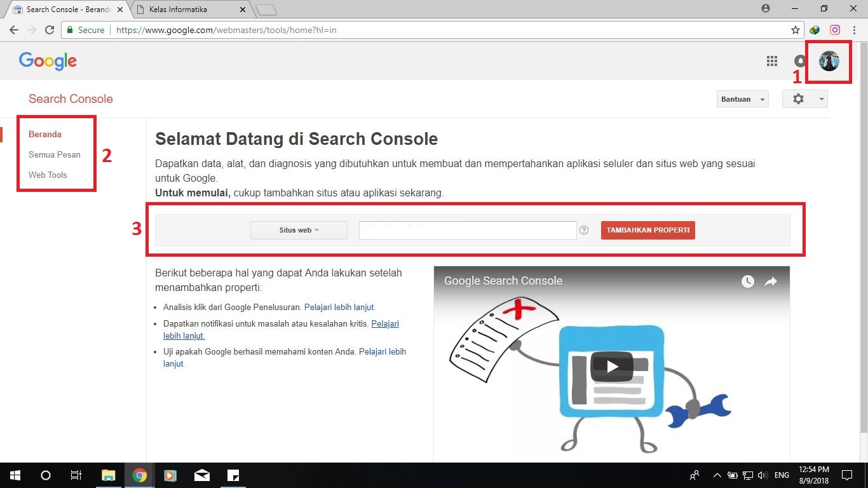This screenshot has width=868, height=488.
Task: Open Web Tools in the sidebar
Action: 48,175
